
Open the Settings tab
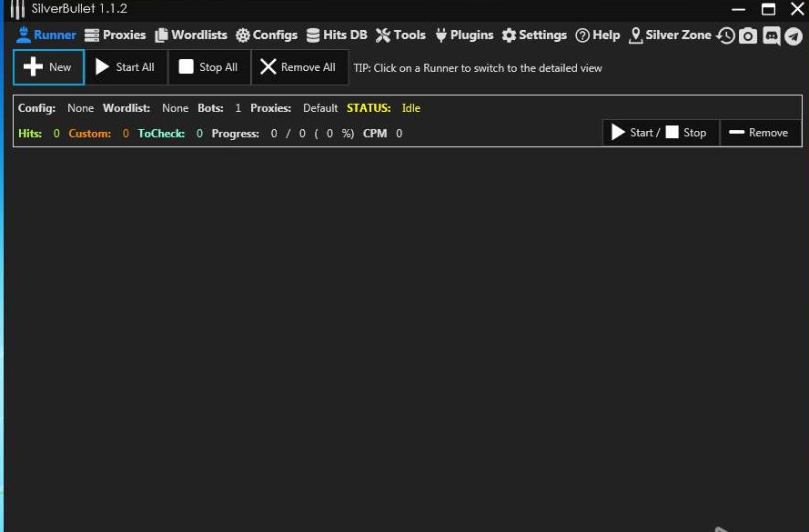pos(534,35)
